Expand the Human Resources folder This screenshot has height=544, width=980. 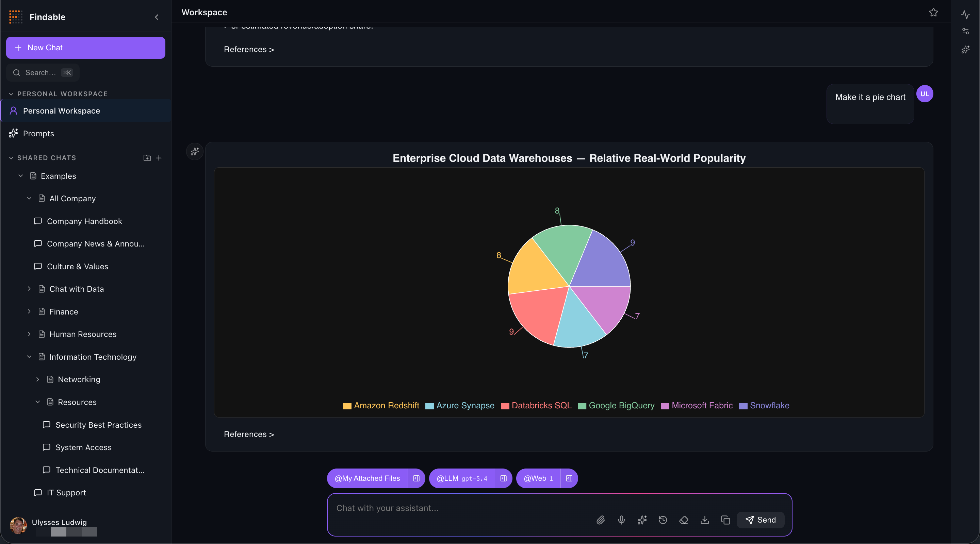[29, 334]
